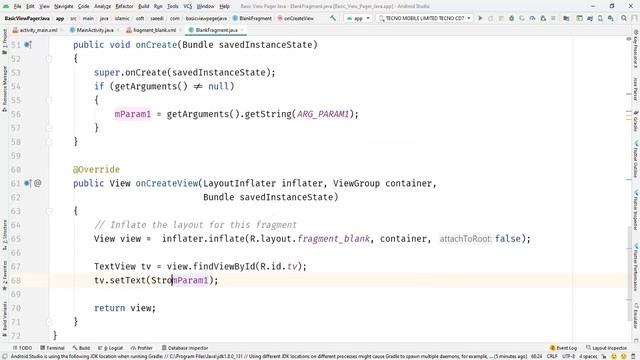Open the Logcat tool window button

point(110,348)
